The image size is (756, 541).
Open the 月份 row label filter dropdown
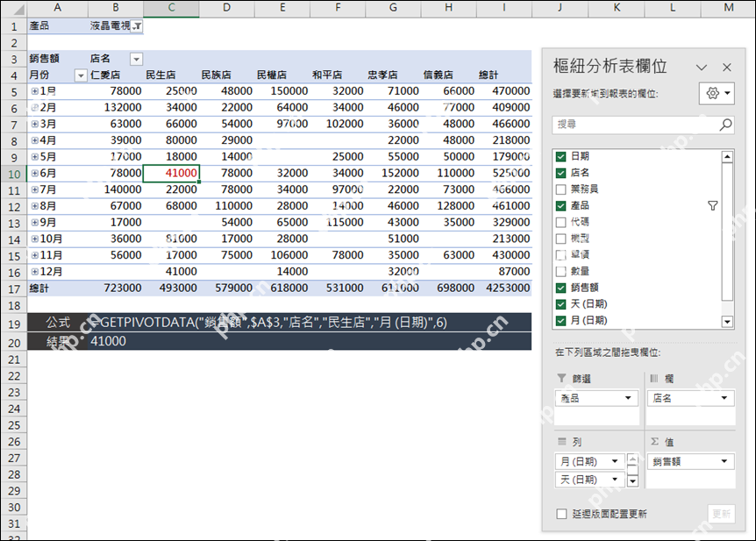click(81, 75)
